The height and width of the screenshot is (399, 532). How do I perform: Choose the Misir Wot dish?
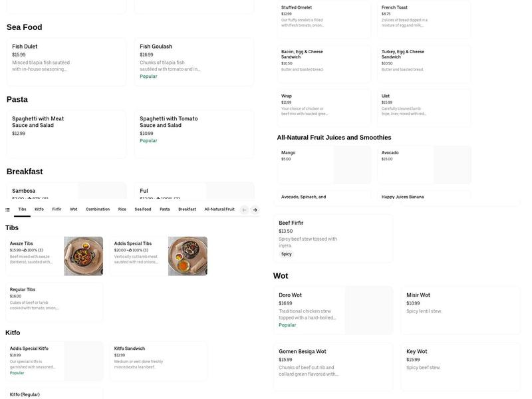point(460,310)
